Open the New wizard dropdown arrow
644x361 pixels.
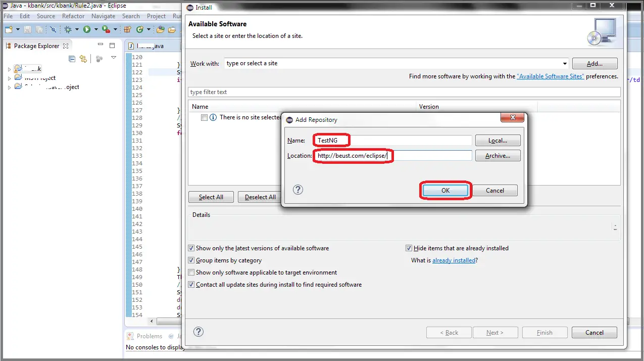click(x=18, y=30)
